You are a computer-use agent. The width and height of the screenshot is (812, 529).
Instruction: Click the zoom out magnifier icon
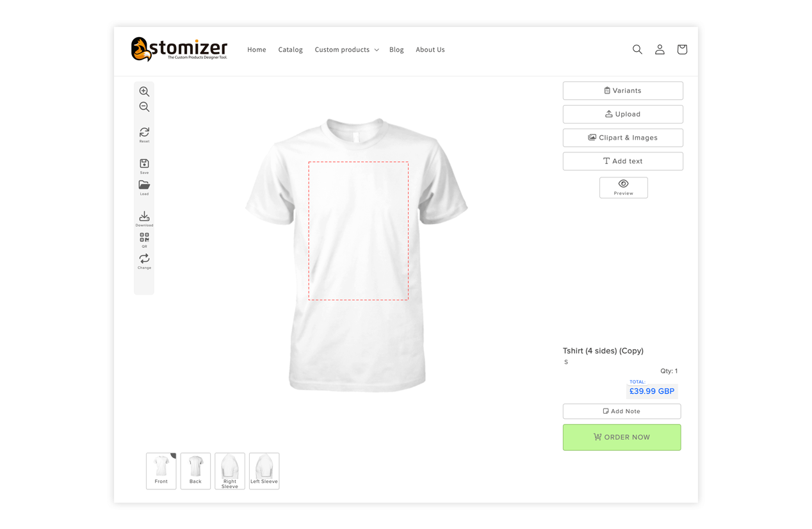pos(144,107)
